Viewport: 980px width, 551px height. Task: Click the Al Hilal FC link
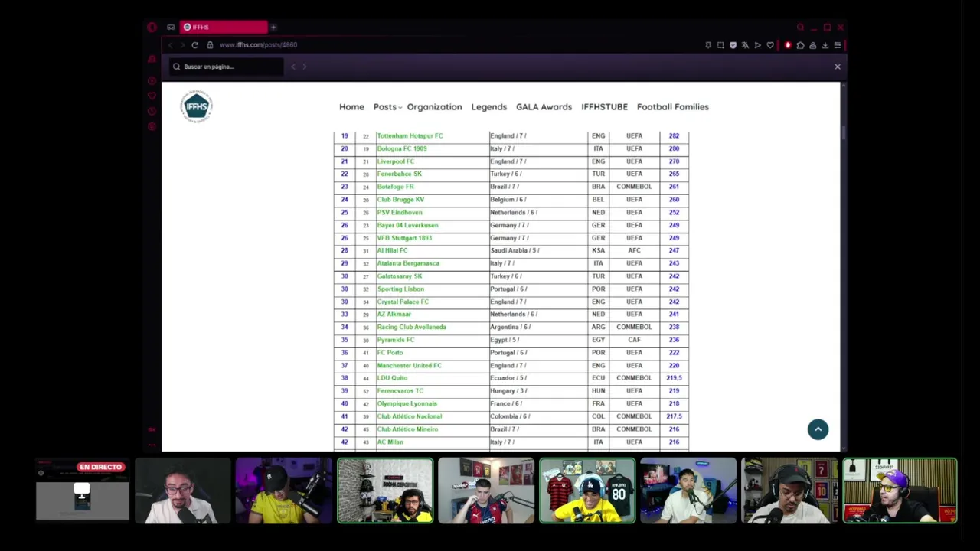(392, 250)
